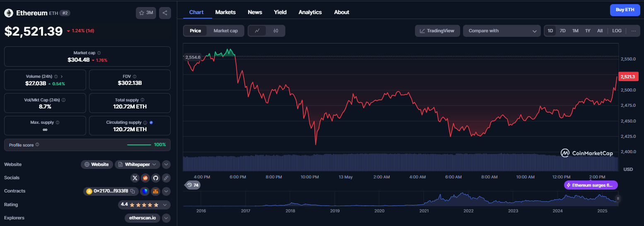Click the #2 rank badge

[65, 13]
